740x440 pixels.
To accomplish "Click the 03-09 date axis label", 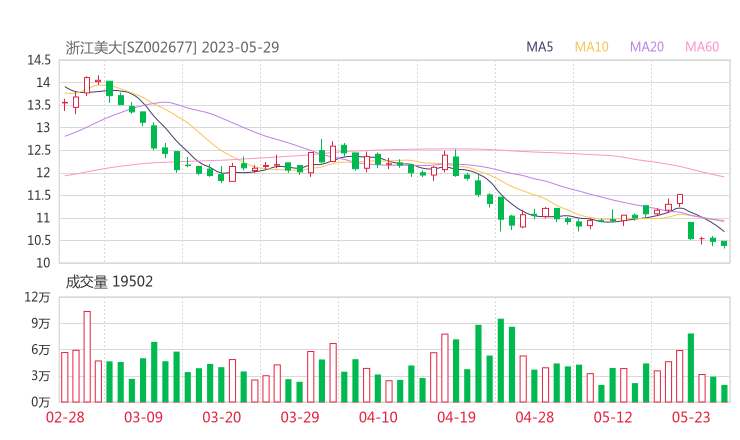I will pyautogui.click(x=143, y=417).
